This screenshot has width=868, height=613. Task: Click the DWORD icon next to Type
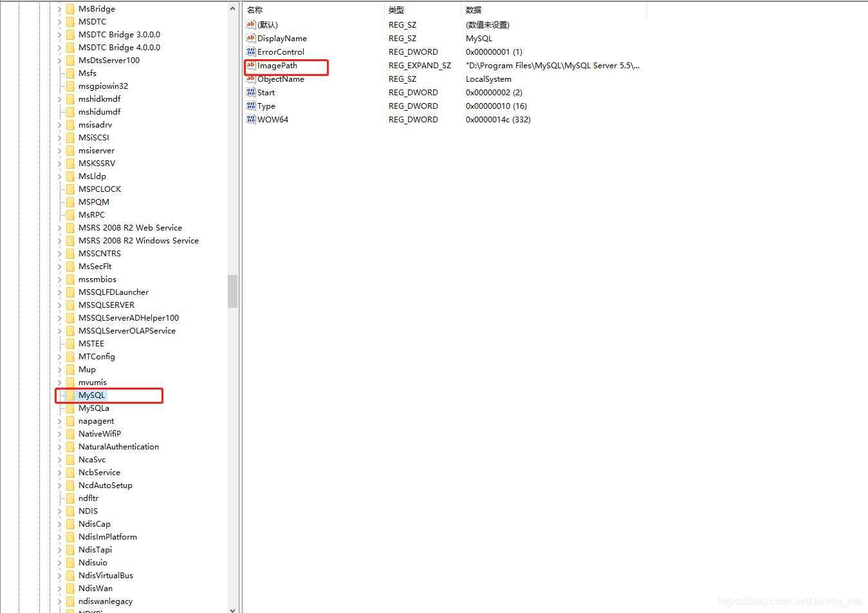click(x=250, y=106)
